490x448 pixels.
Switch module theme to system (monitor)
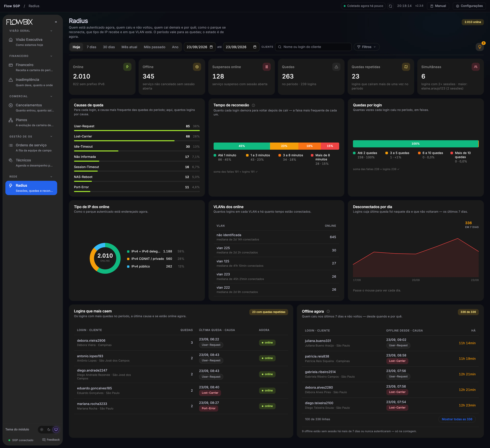pos(56,430)
